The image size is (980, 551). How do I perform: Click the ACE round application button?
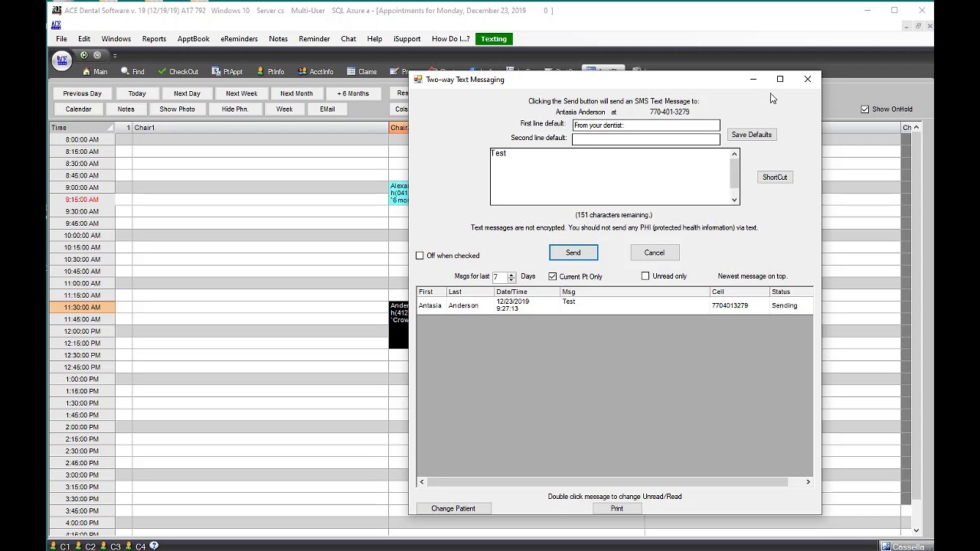coord(62,60)
